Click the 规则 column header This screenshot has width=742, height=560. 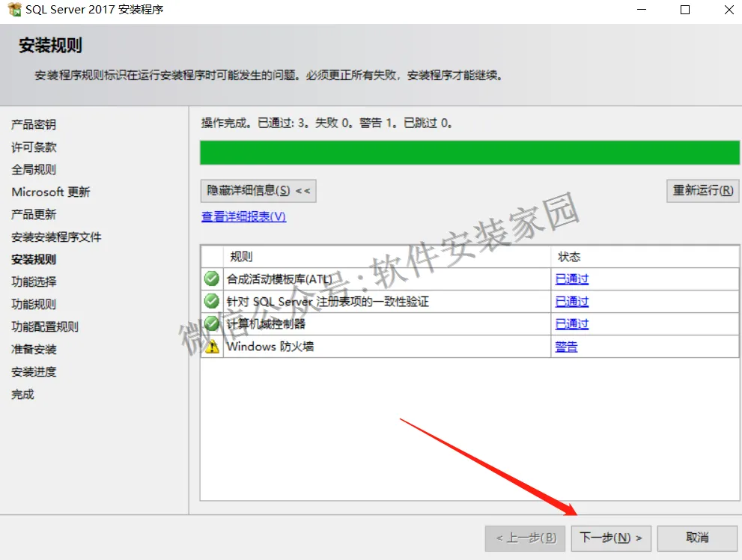pyautogui.click(x=387, y=257)
